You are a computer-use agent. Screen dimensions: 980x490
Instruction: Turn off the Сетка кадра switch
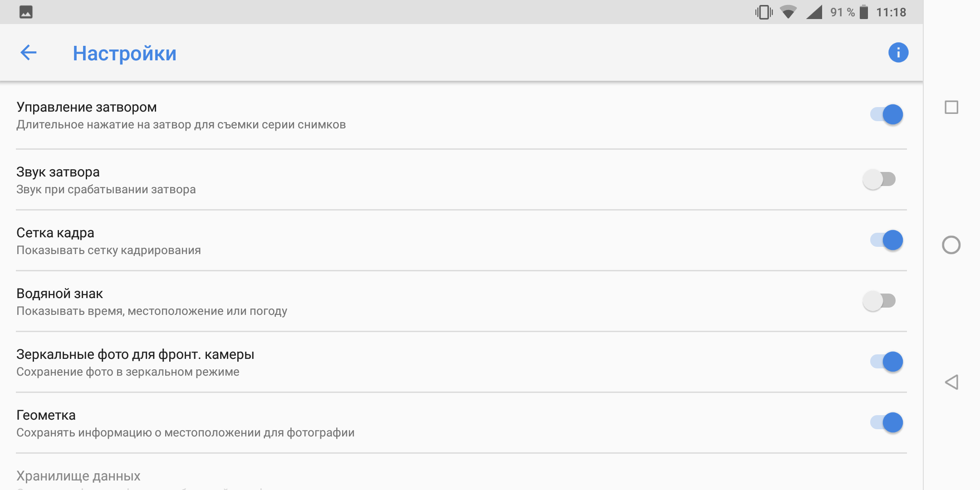click(886, 240)
